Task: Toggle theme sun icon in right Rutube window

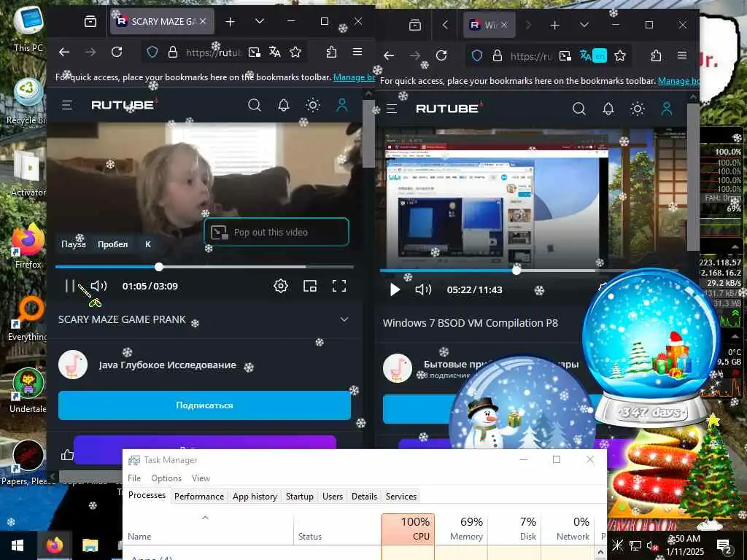Action: point(638,109)
